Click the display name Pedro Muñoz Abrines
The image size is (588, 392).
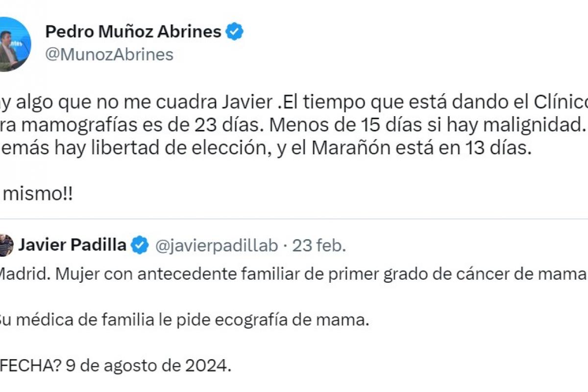tap(133, 32)
